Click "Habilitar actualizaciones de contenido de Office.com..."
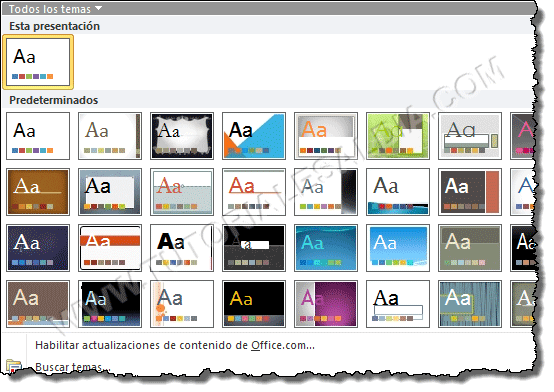Screen dimensions: 554x392 [175, 345]
